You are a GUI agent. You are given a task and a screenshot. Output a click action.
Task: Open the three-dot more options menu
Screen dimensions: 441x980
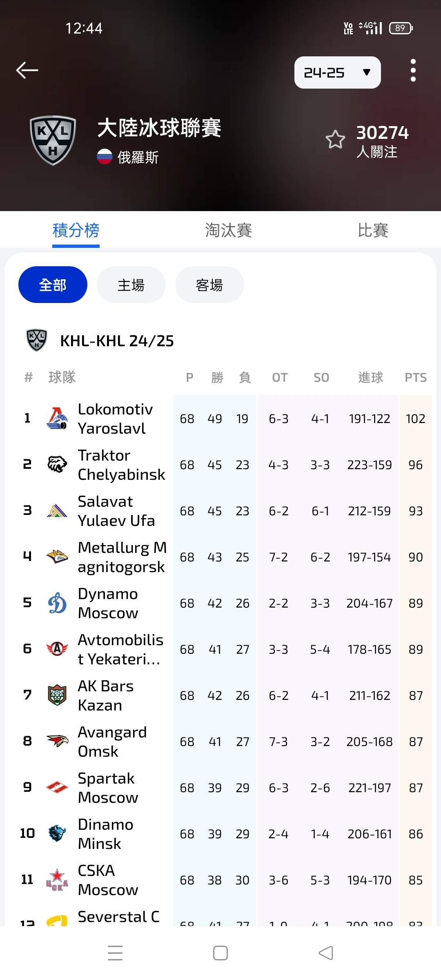pyautogui.click(x=413, y=70)
